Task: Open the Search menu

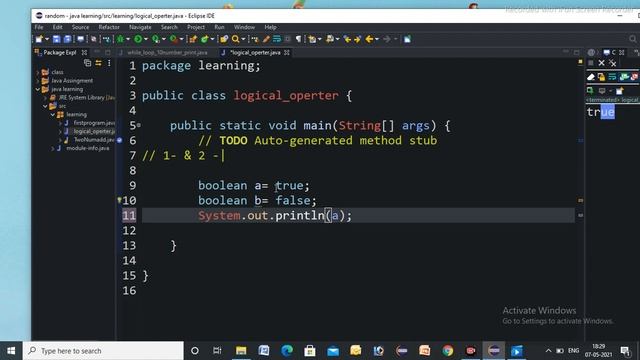Action: [x=169, y=27]
